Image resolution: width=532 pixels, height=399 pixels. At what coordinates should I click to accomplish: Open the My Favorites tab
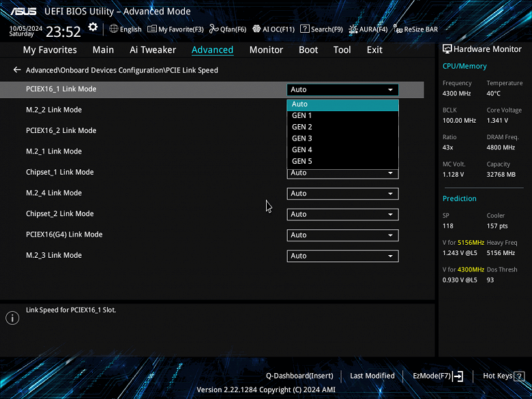coord(50,50)
